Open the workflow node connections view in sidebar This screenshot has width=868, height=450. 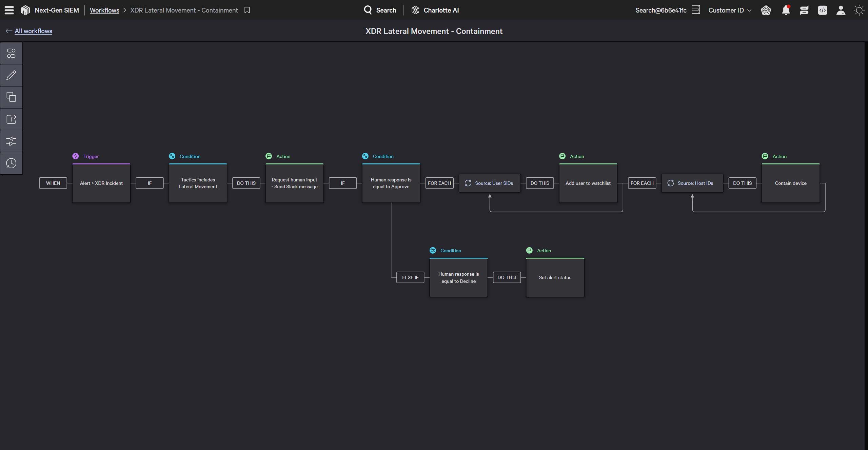11,53
